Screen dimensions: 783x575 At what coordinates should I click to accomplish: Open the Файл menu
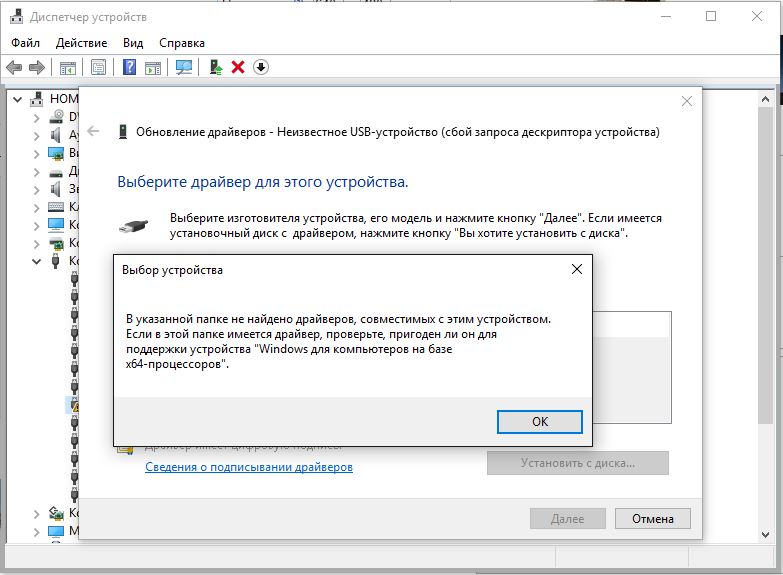point(25,43)
